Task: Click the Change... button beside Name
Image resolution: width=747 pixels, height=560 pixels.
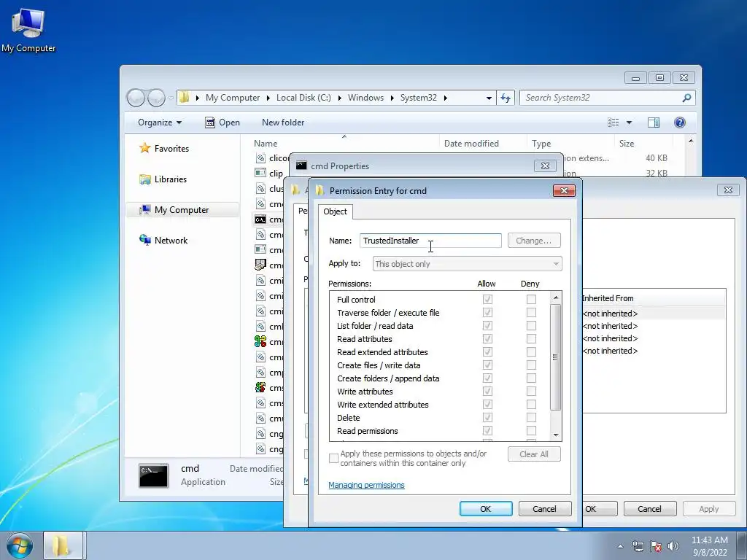Action: pyautogui.click(x=533, y=241)
